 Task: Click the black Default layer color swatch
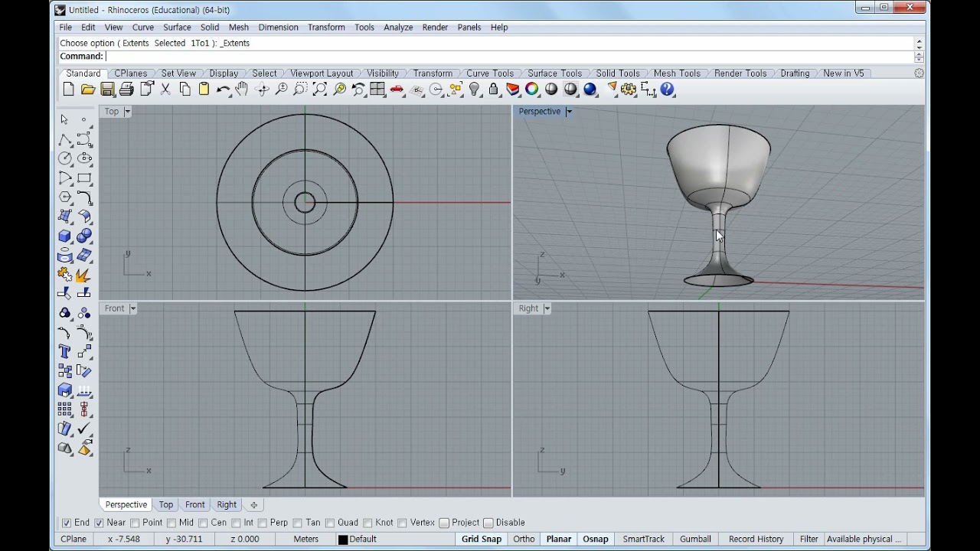pos(343,540)
